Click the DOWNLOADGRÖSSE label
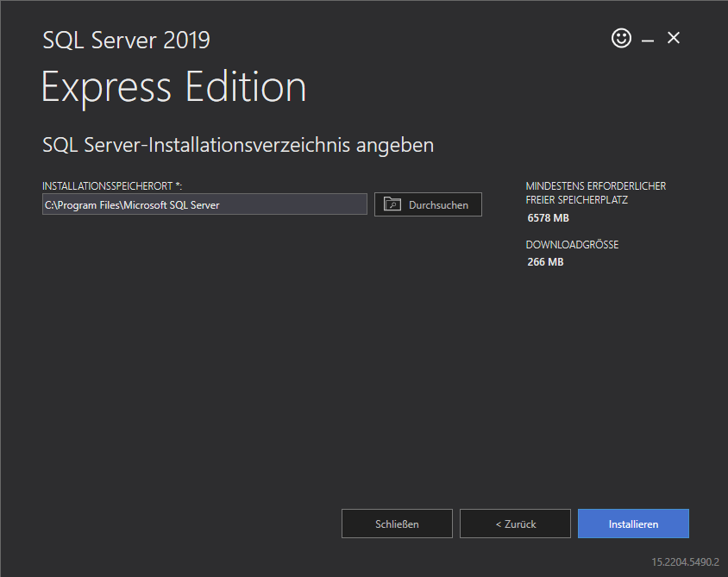Image resolution: width=728 pixels, height=577 pixels. click(x=572, y=245)
